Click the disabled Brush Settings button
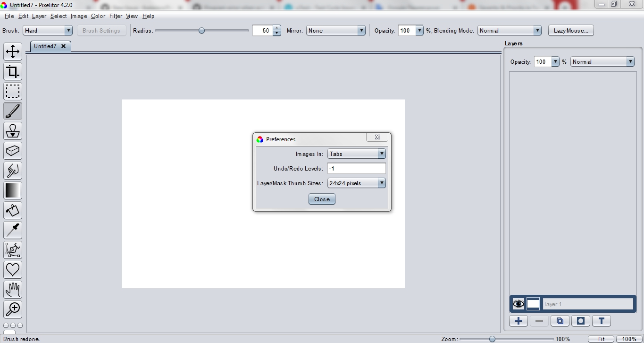The width and height of the screenshot is (644, 343). (x=101, y=30)
